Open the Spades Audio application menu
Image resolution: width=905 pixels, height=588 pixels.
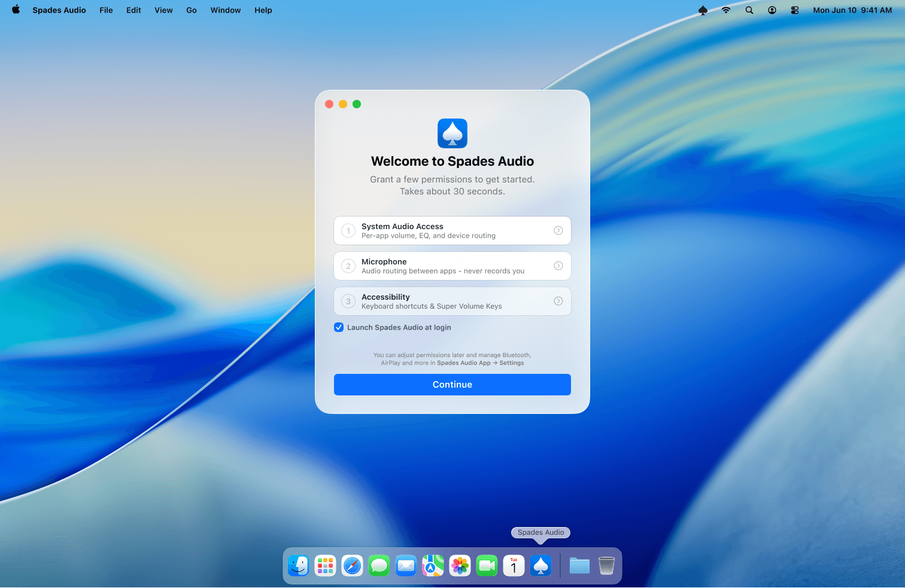coord(59,10)
